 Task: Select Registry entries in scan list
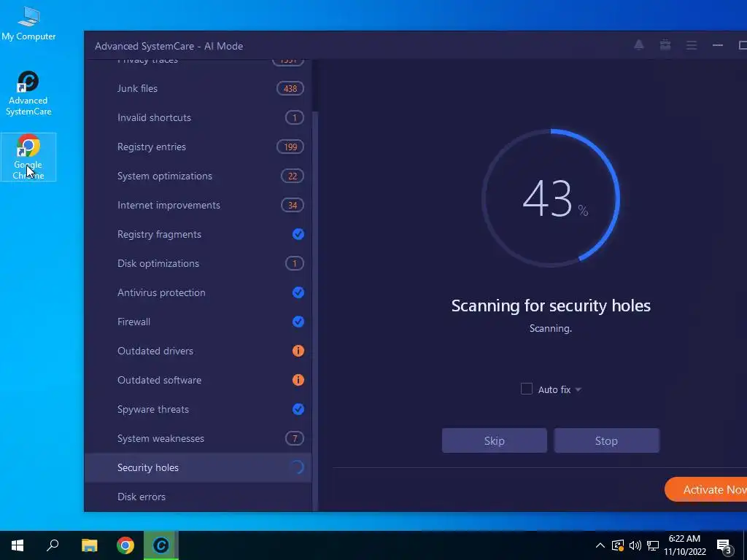tap(198, 147)
